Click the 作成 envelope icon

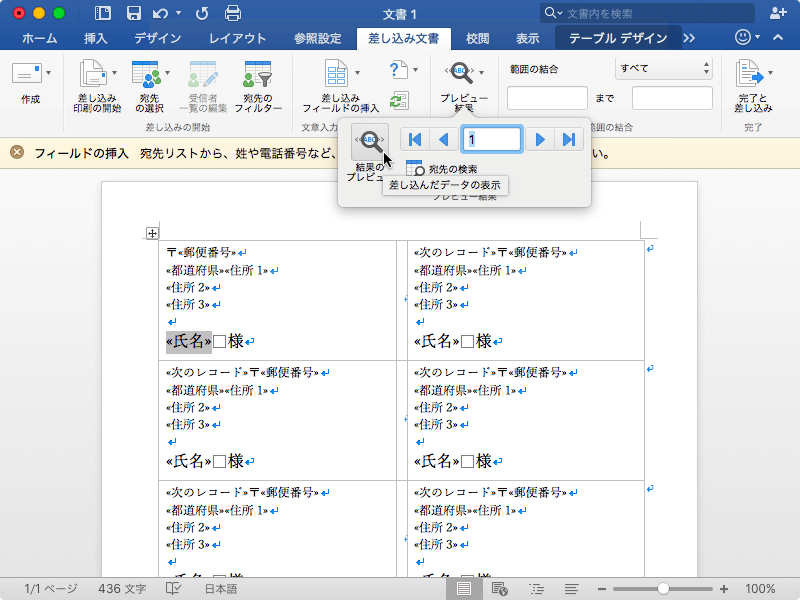pos(27,74)
